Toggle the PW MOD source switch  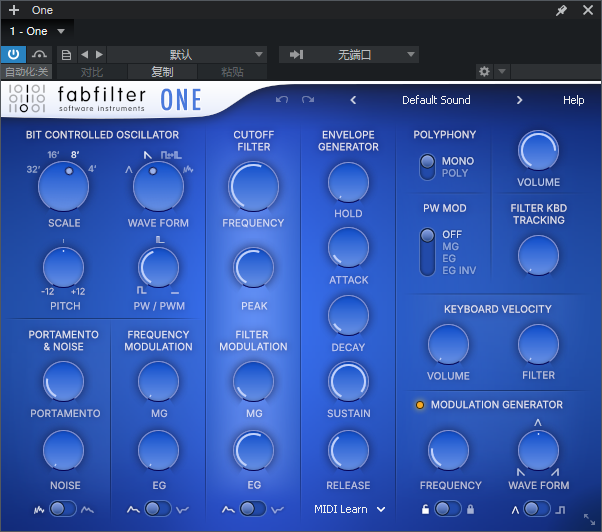(x=427, y=252)
